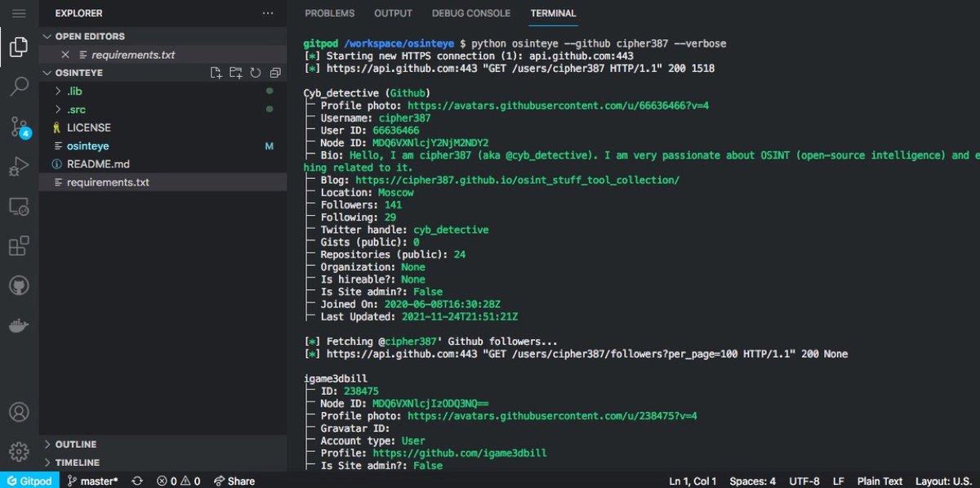The image size is (980, 488).
Task: Open the GitHub view in activity bar
Action: click(18, 285)
